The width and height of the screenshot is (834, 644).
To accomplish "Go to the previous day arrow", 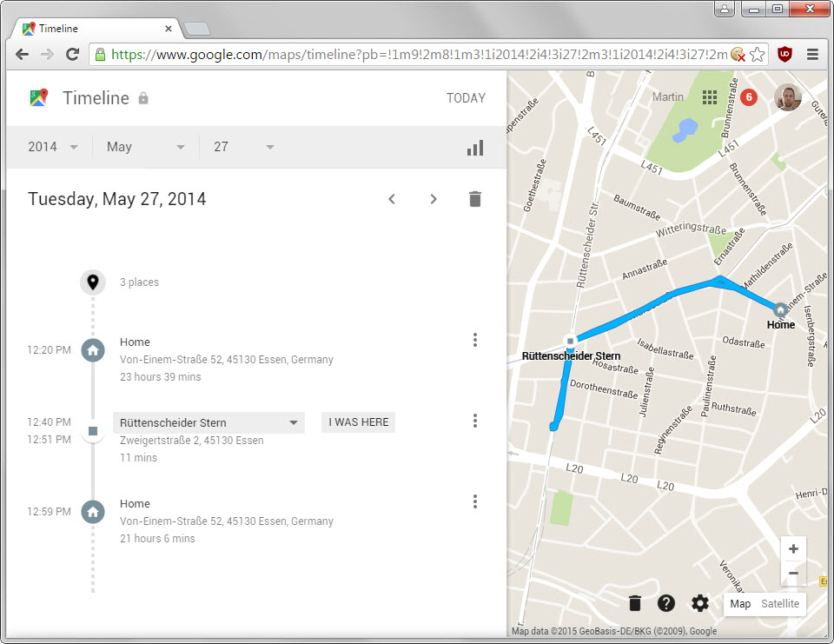I will pos(392,199).
